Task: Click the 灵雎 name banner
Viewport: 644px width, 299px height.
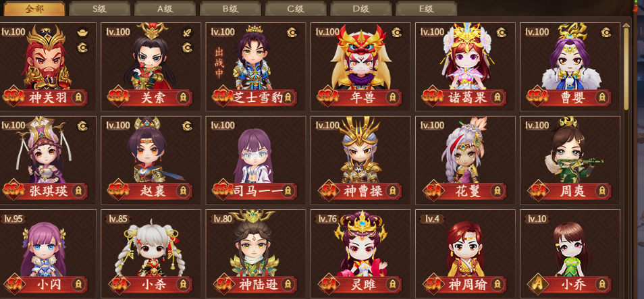Action: point(360,284)
